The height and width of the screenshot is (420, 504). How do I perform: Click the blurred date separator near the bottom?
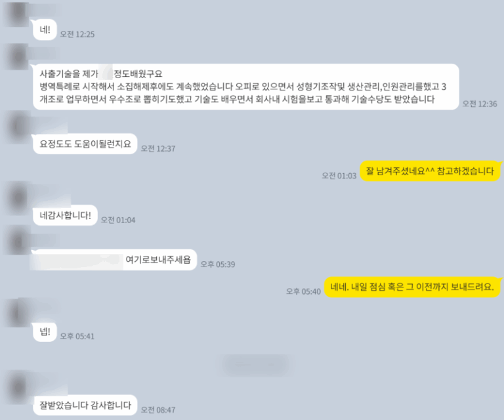(255, 365)
